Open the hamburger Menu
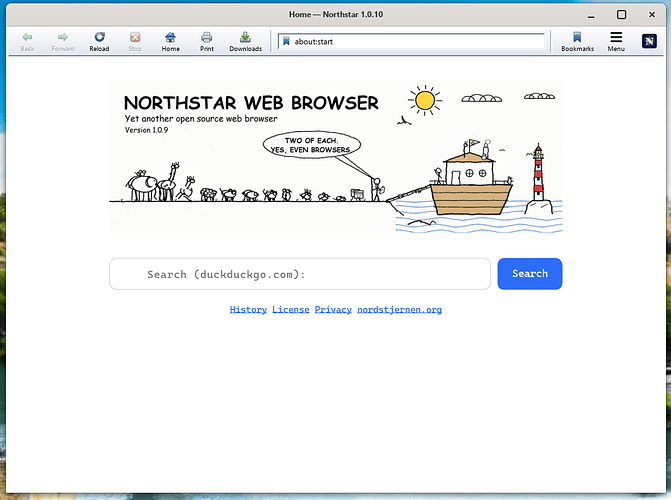Screen dimensions: 671x500 (x=616, y=42)
